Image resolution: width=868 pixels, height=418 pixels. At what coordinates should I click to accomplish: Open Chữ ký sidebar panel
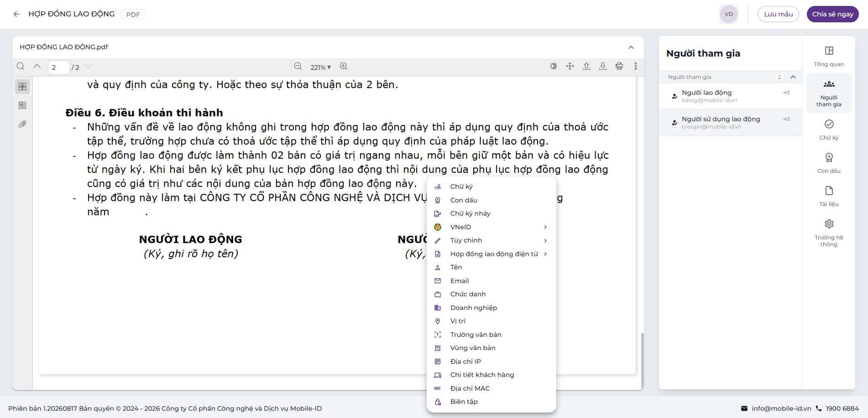(x=829, y=130)
